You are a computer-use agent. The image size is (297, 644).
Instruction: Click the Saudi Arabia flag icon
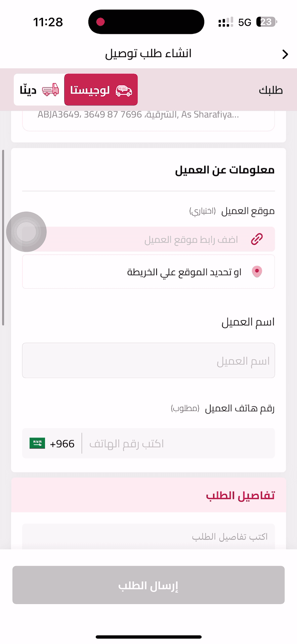click(37, 443)
